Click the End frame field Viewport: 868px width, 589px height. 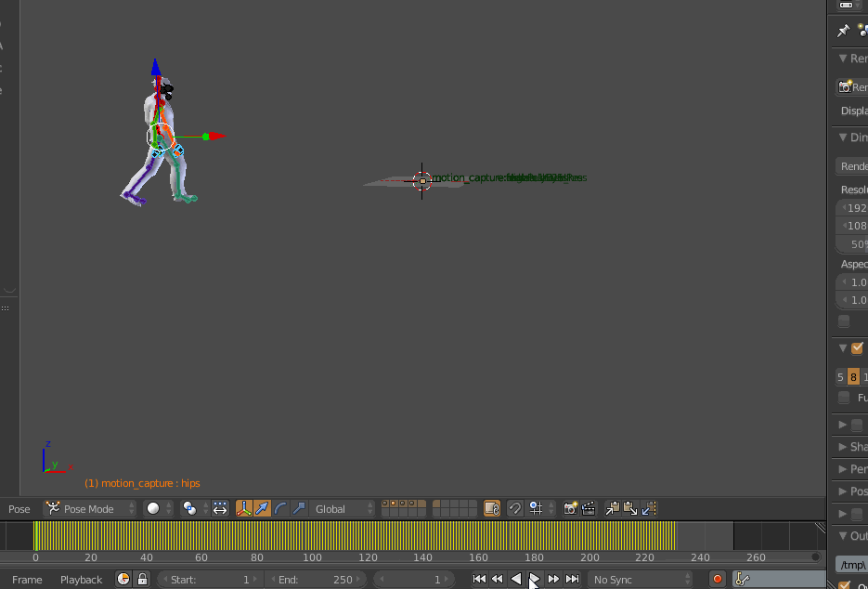click(316, 580)
